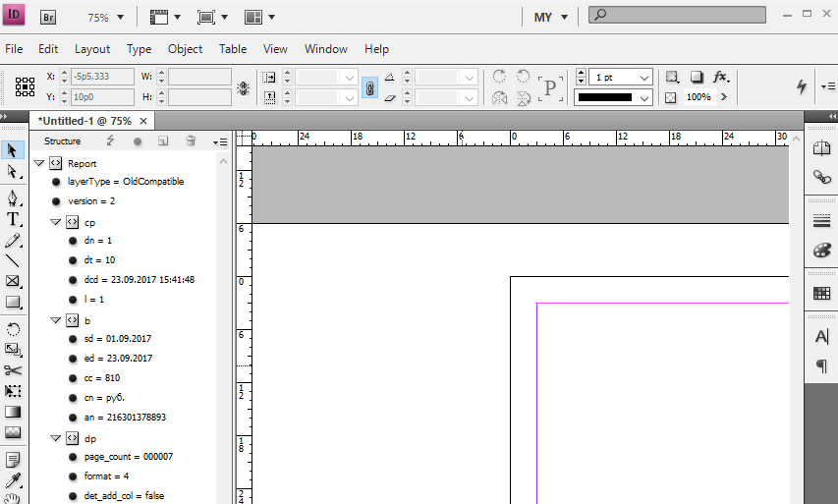Open the Edit menu

pyautogui.click(x=48, y=49)
